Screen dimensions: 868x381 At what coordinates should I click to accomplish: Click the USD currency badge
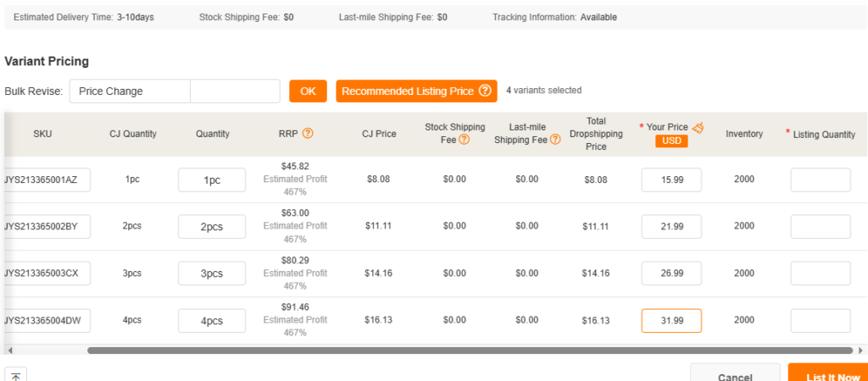coord(671,141)
